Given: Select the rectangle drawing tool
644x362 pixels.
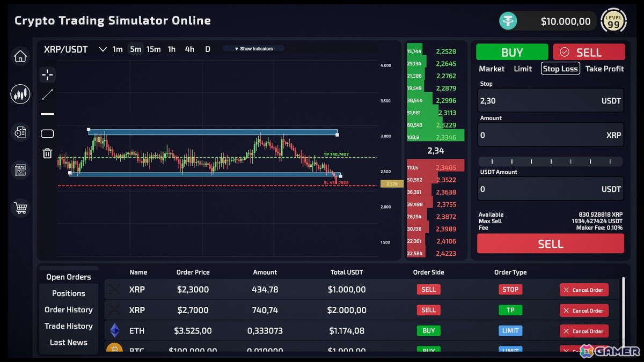Looking at the screenshot, I should click(47, 134).
